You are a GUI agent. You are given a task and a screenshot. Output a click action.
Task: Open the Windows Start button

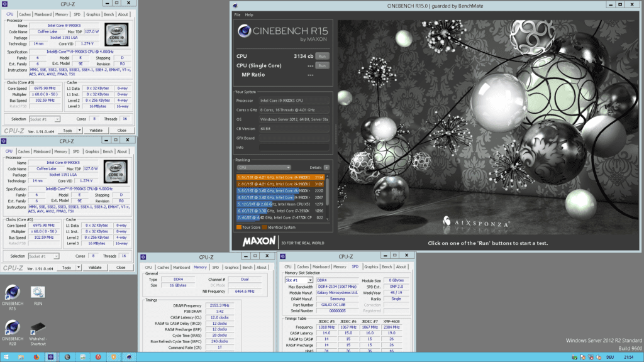click(6, 357)
